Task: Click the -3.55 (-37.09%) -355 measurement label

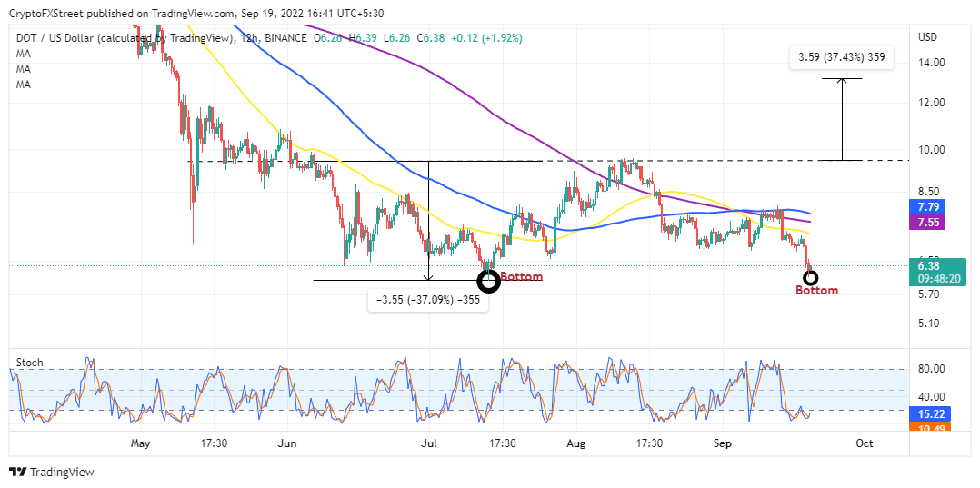Action: 429,300
